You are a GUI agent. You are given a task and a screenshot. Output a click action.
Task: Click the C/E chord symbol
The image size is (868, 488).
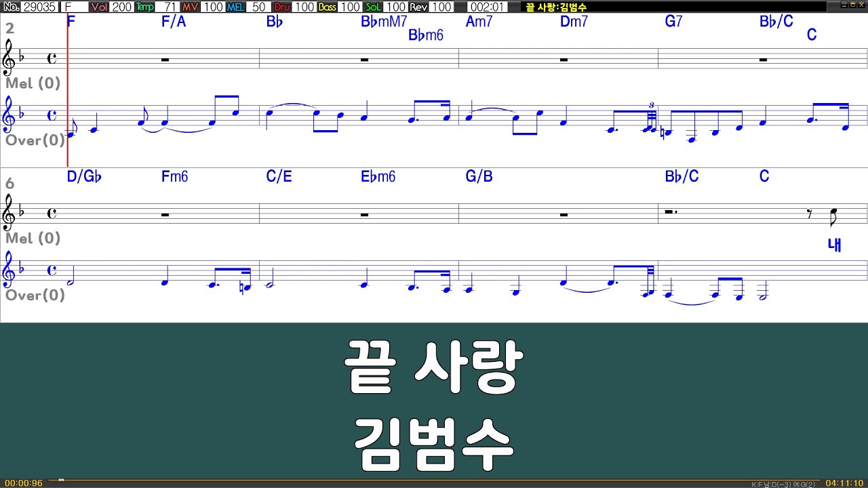click(x=279, y=177)
